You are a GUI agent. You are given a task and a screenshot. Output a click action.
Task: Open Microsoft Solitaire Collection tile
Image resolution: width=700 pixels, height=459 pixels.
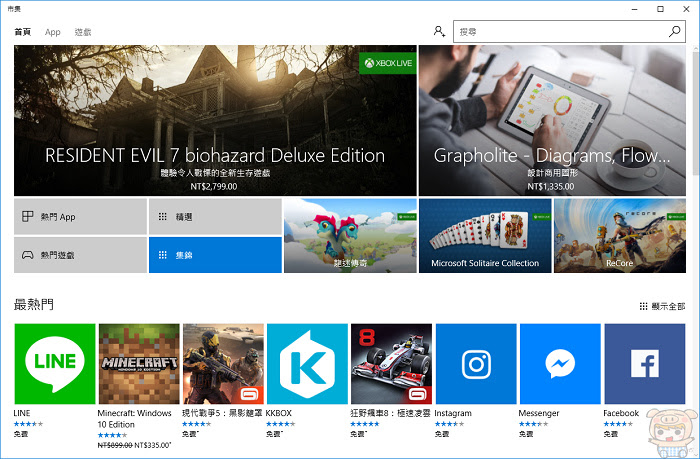click(x=485, y=236)
